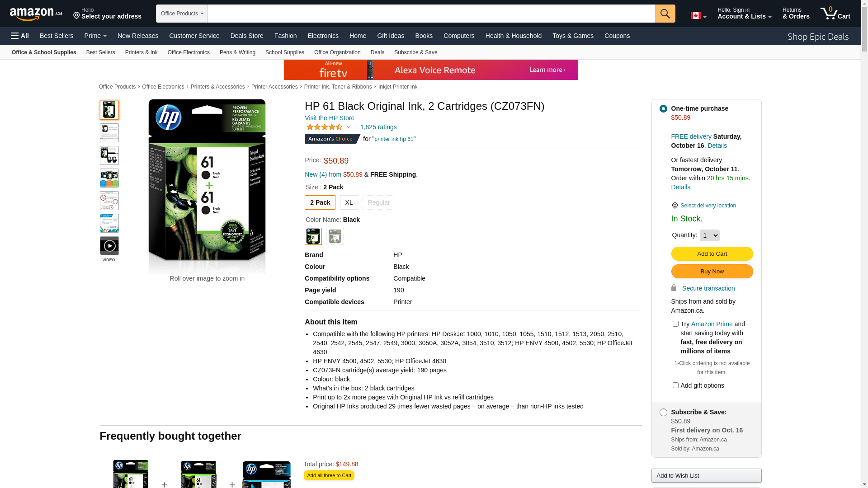The height and width of the screenshot is (488, 868).
Task: Open the Quantity dropdown
Action: tap(709, 235)
